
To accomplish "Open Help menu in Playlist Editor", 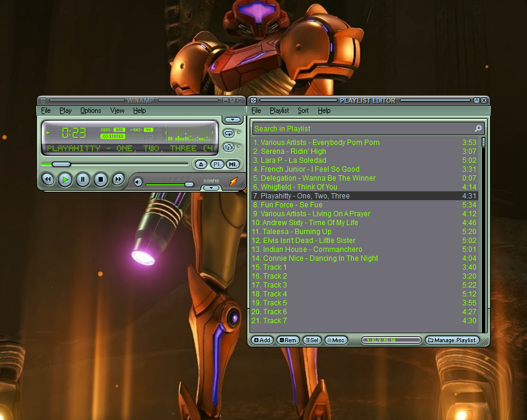I will (324, 110).
